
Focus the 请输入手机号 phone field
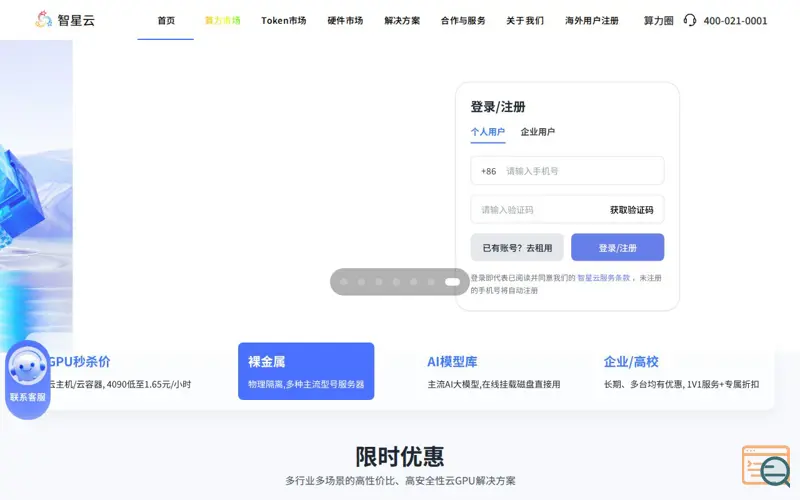567,170
